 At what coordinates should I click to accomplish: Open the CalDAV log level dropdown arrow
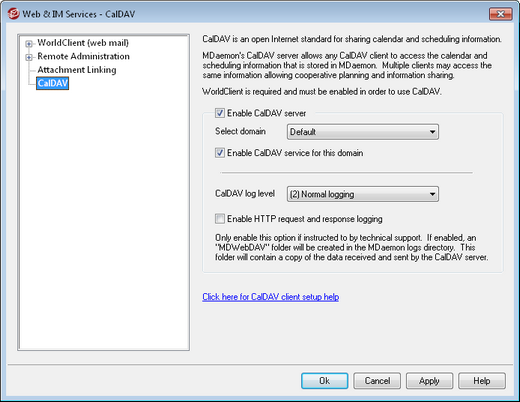tap(432, 194)
